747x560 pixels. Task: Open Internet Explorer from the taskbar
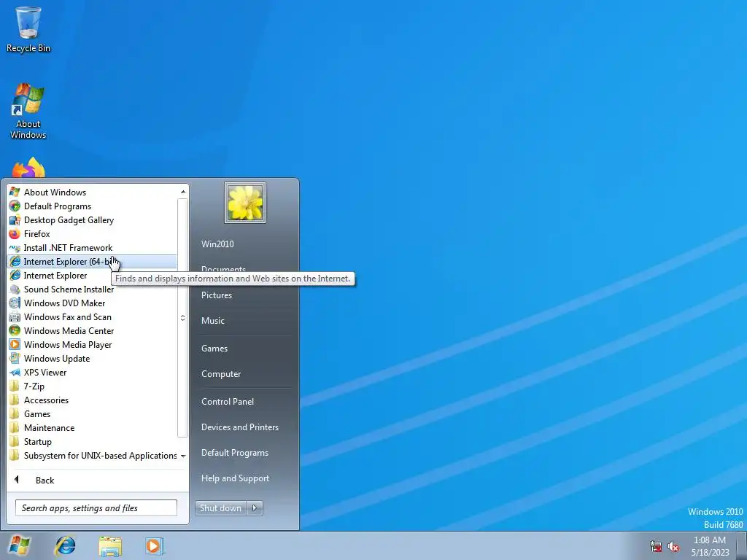point(65,545)
